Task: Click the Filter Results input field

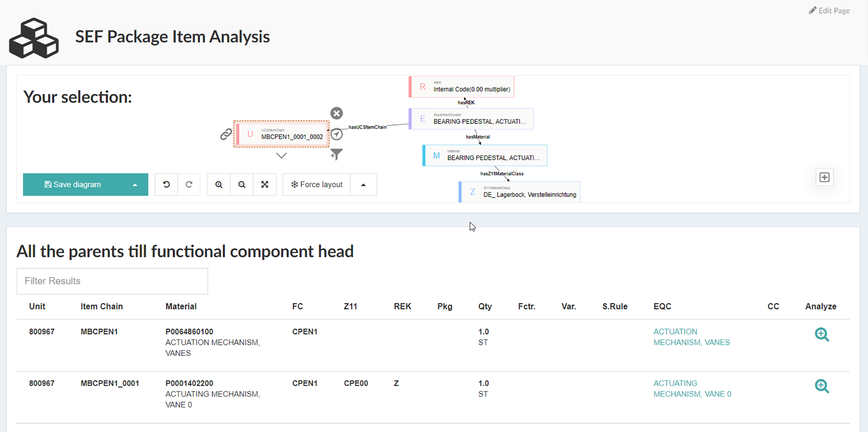Action: click(x=112, y=281)
